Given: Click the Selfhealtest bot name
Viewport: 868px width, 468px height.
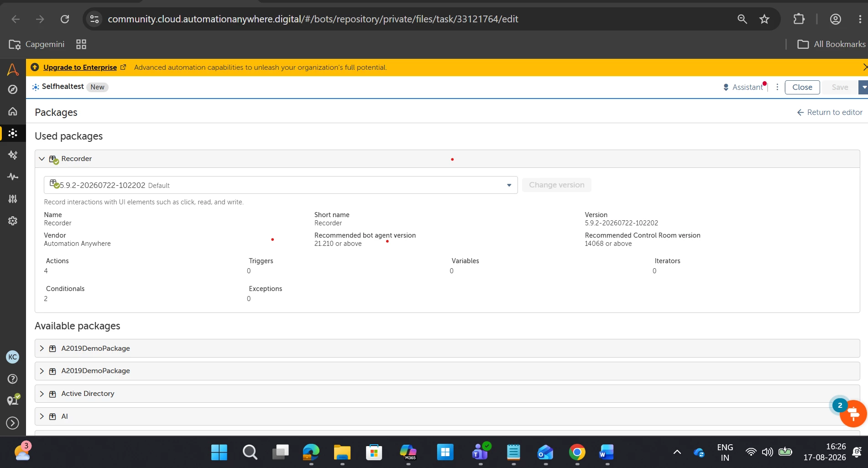Looking at the screenshot, I should pyautogui.click(x=63, y=87).
